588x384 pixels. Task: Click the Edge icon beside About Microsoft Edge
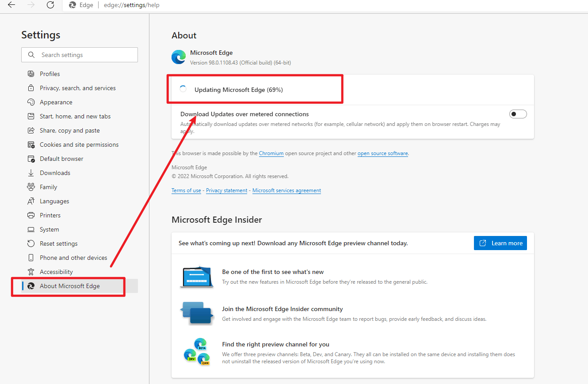pyautogui.click(x=31, y=286)
